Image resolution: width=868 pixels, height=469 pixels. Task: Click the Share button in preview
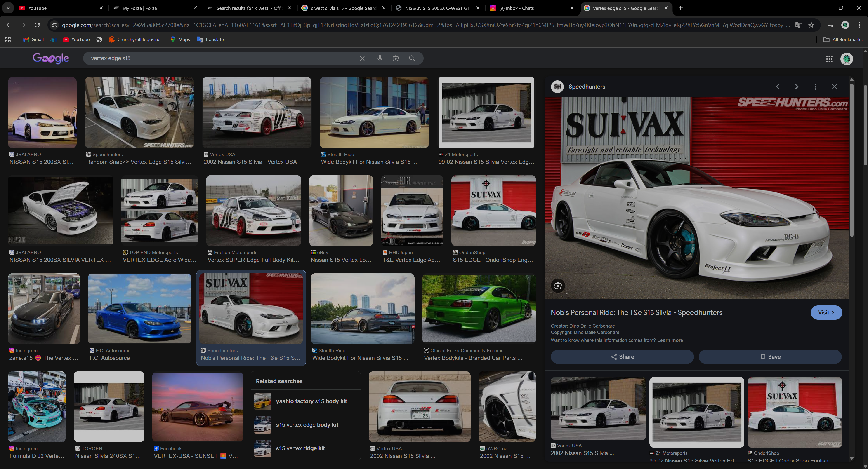pyautogui.click(x=622, y=357)
